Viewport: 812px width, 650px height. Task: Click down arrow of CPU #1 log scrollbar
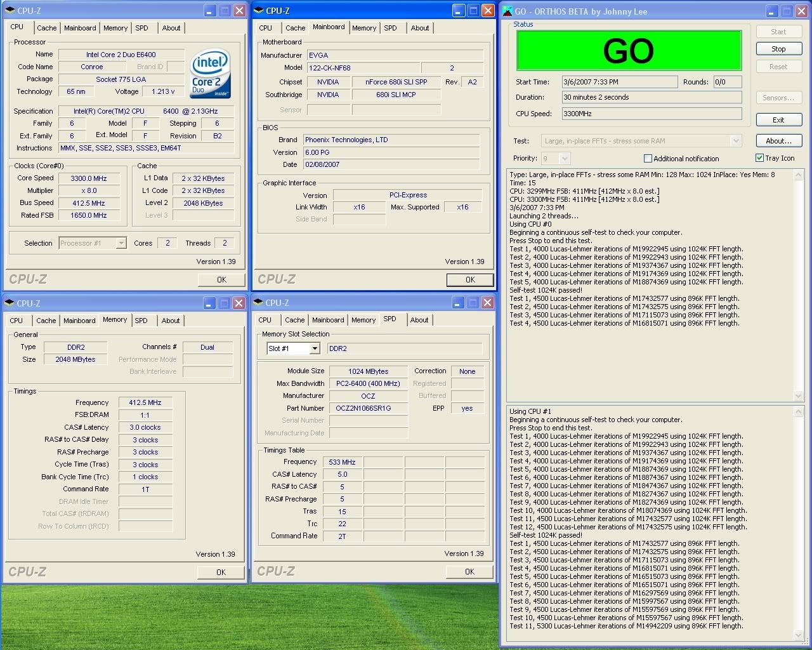coord(799,635)
